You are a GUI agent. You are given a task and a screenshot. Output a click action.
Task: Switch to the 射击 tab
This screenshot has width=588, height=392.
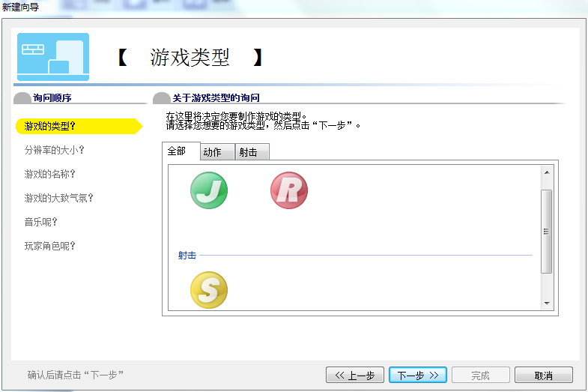pos(252,152)
